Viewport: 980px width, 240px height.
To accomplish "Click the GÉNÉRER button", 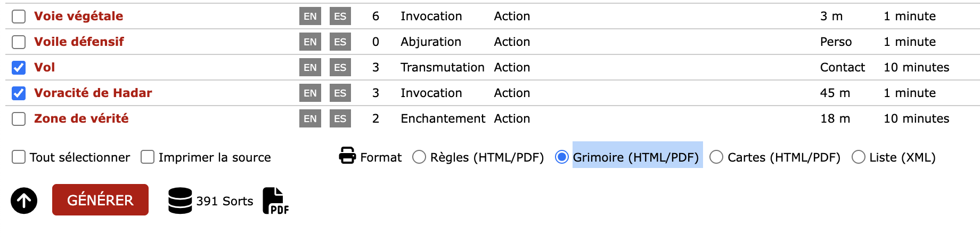I will pyautogui.click(x=100, y=200).
